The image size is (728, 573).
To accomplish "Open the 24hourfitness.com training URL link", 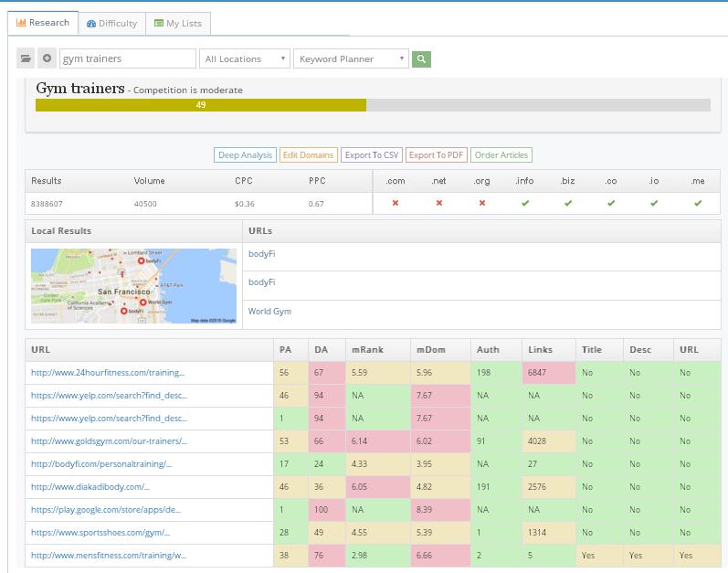I will tap(108, 373).
